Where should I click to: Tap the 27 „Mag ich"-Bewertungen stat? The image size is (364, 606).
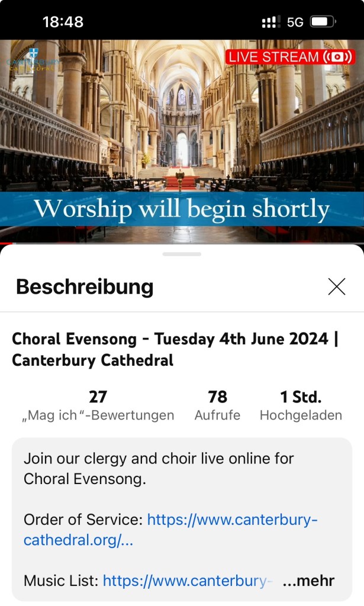click(x=98, y=405)
